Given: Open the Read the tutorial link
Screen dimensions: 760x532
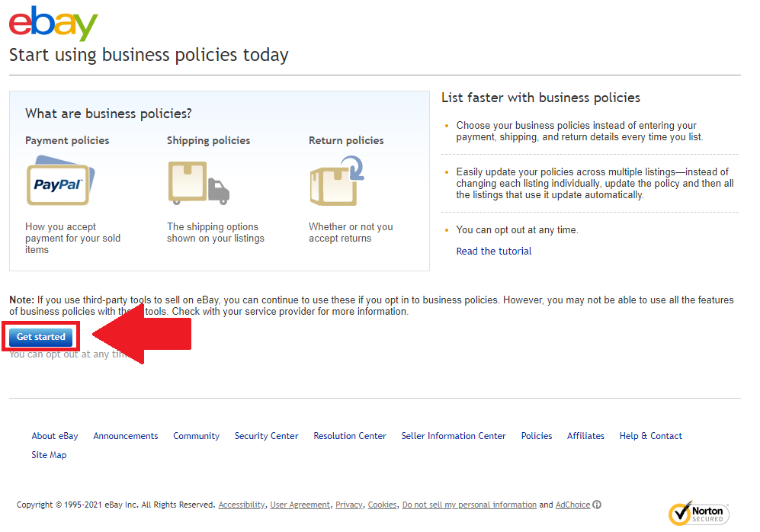Looking at the screenshot, I should pos(494,251).
